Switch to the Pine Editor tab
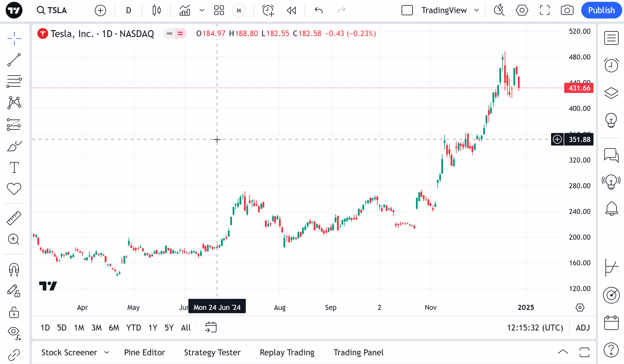Screen dimensions: 624x364 tap(144, 353)
